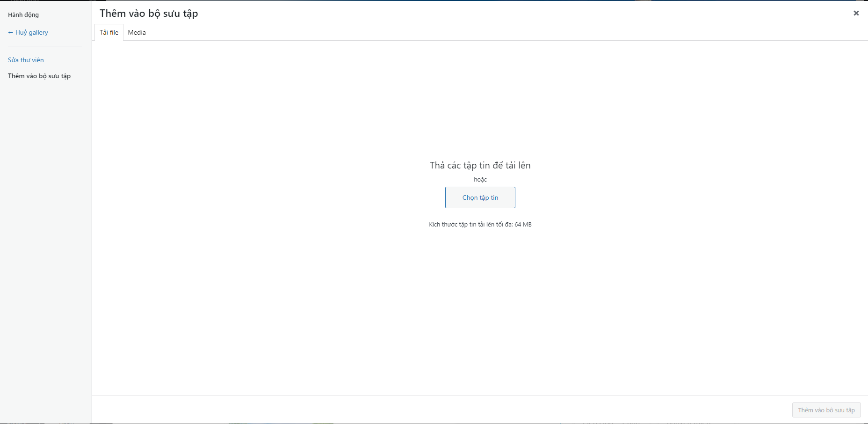Click the sidebar divider under Huỷ gallery
This screenshot has width=868, height=424.
click(x=45, y=46)
